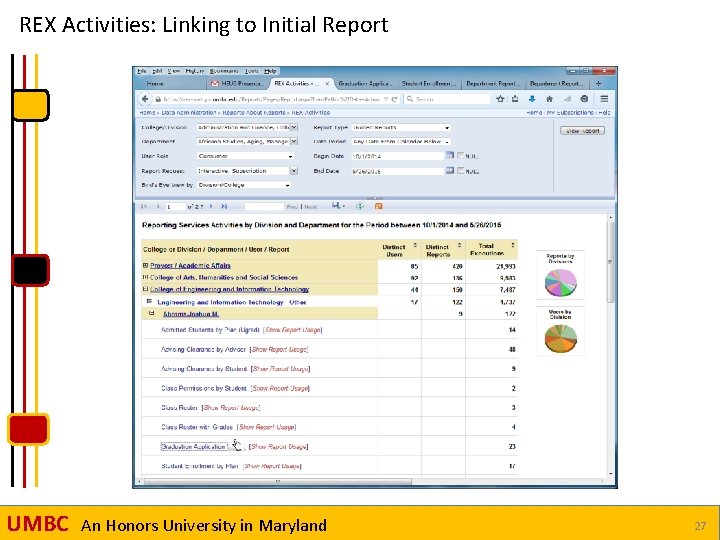Toggle the End Date NULL checkbox

[461, 170]
